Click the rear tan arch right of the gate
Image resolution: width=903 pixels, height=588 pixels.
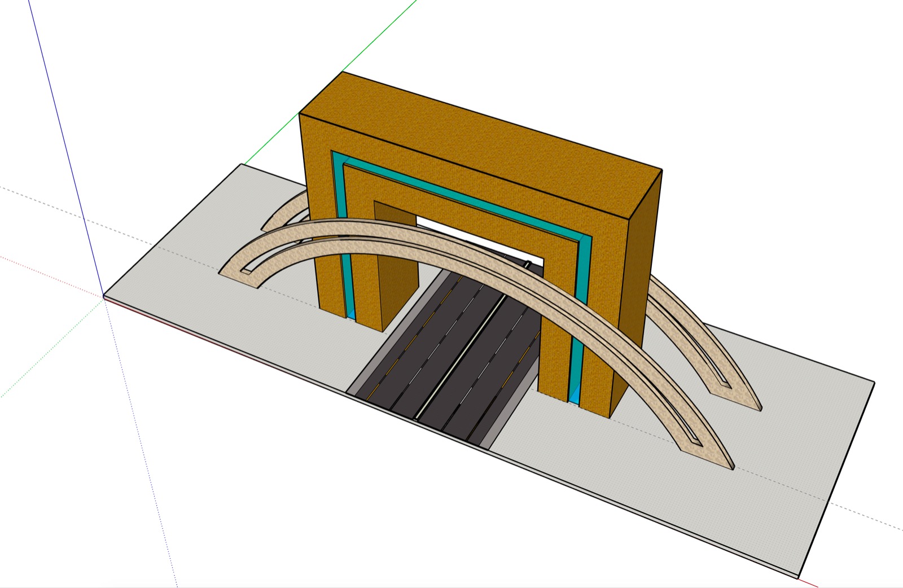(x=705, y=340)
